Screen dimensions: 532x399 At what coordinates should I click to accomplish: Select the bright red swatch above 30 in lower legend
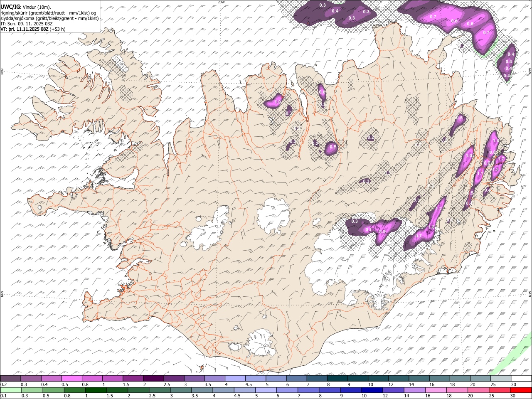(521, 390)
